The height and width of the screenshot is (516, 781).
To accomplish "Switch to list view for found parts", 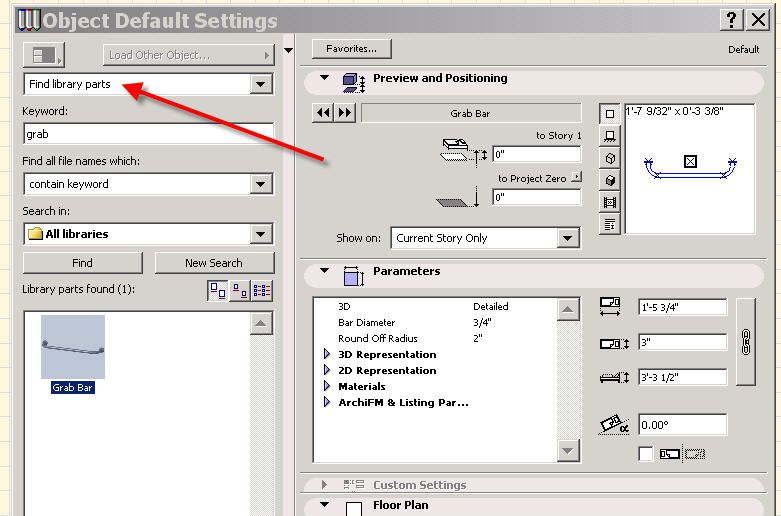I will point(262,290).
